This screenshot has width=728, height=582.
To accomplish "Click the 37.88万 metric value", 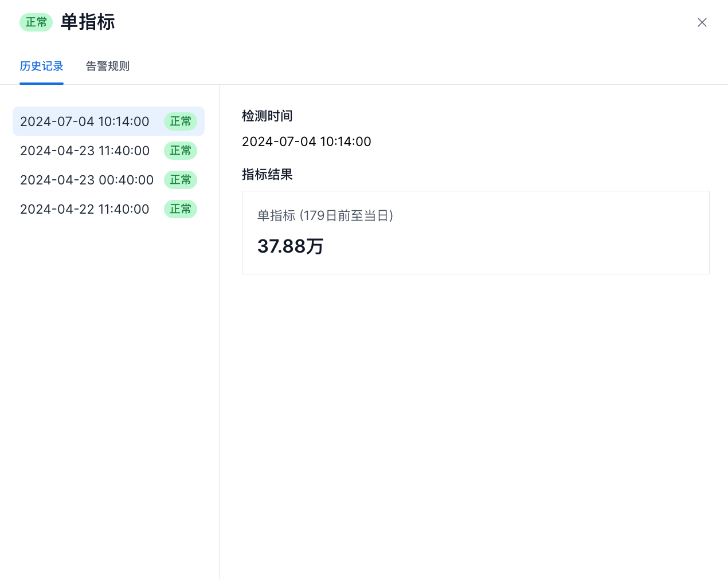I will point(291,246).
